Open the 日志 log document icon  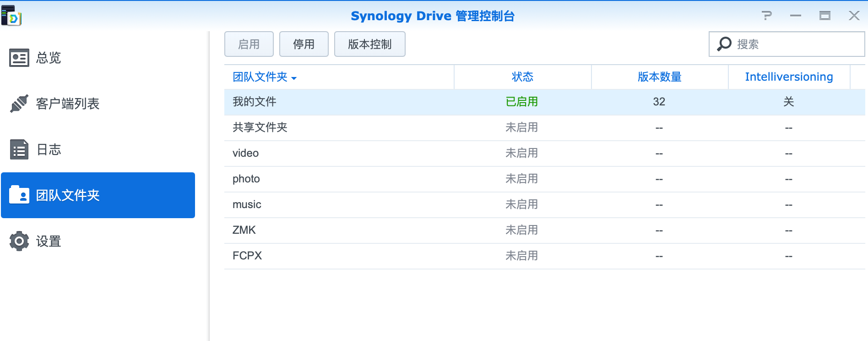pyautogui.click(x=19, y=149)
